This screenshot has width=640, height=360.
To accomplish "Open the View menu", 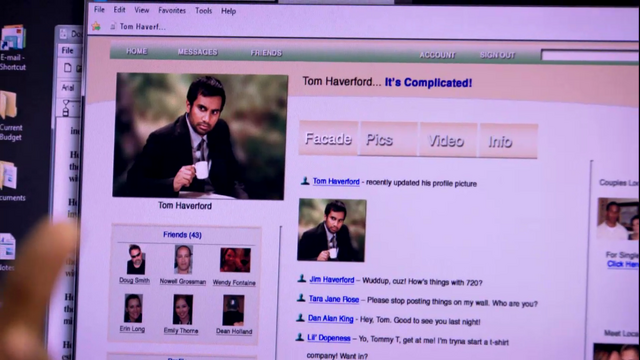I will (x=142, y=10).
